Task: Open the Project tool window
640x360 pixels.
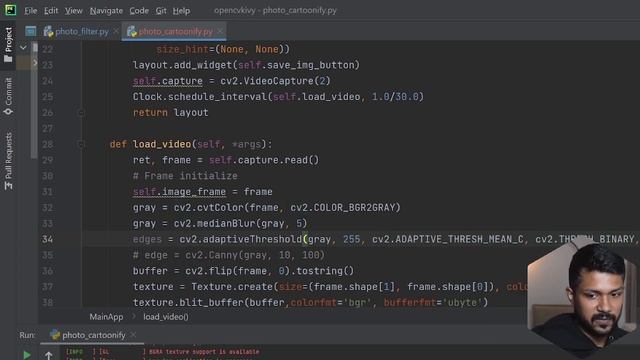Action: tap(8, 44)
